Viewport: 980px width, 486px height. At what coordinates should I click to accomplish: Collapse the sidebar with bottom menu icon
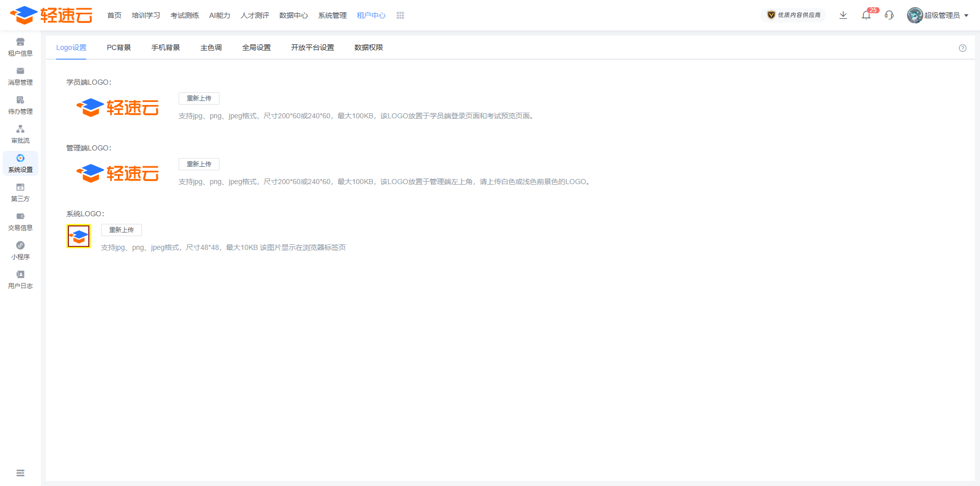click(20, 473)
